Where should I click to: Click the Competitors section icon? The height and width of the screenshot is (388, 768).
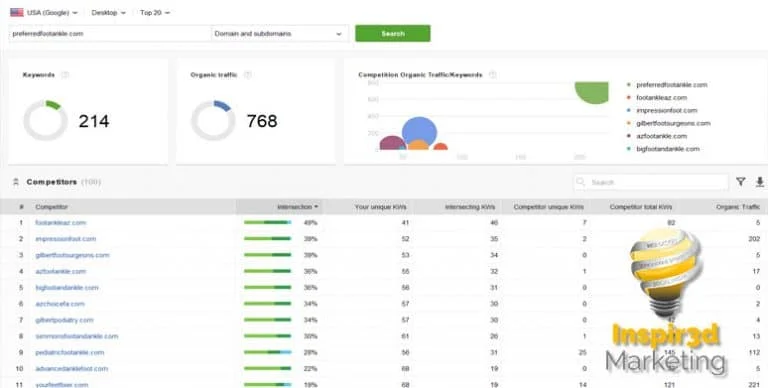(16, 182)
